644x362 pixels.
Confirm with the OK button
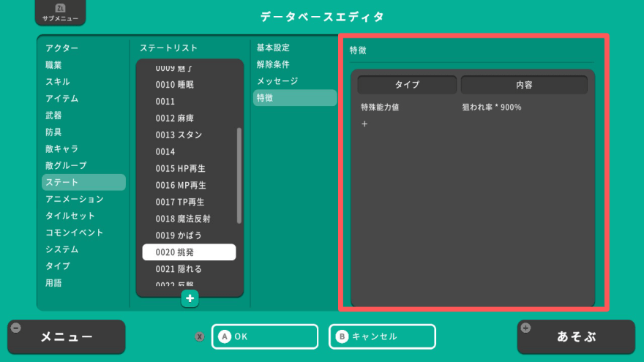(x=265, y=336)
